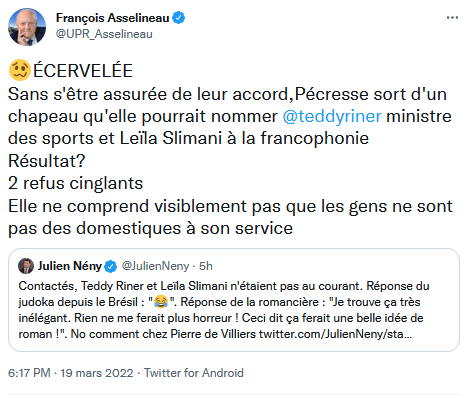The height and width of the screenshot is (398, 473).
Task: Click Julien Nény's verified badge
Action: tap(111, 266)
